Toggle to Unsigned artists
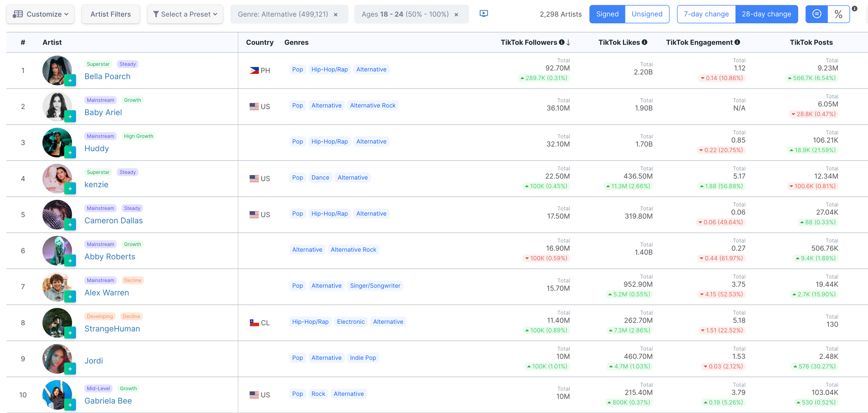This screenshot has height=413, width=868. pyautogui.click(x=647, y=14)
